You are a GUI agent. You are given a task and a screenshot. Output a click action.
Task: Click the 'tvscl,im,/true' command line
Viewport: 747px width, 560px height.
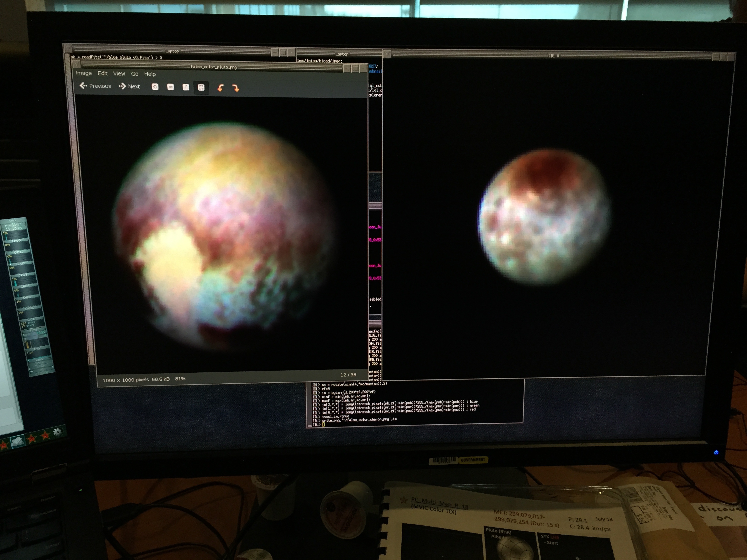click(331, 416)
